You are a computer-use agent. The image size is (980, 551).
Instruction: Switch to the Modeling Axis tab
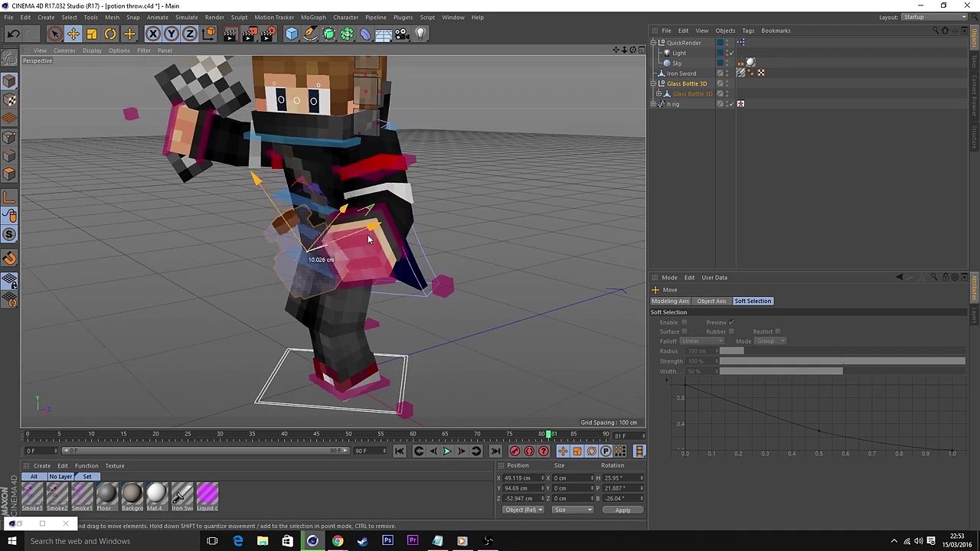(x=671, y=301)
